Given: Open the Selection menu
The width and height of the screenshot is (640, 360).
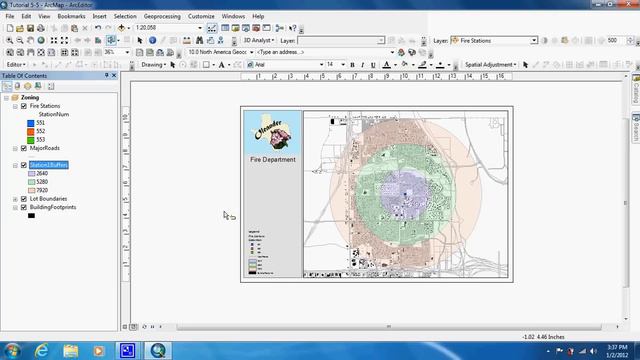Looking at the screenshot, I should click(125, 16).
